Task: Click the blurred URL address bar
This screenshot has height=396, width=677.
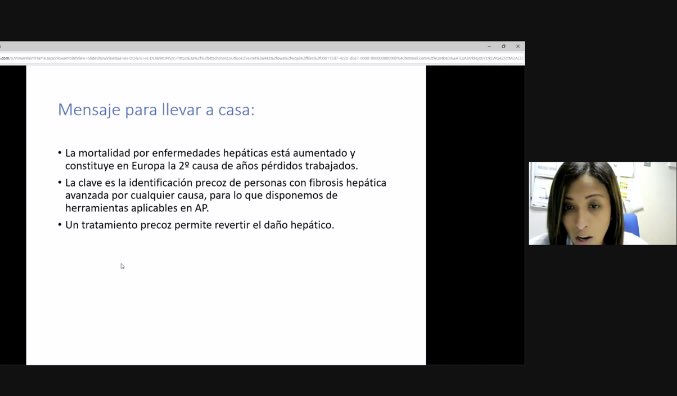Action: point(262,58)
